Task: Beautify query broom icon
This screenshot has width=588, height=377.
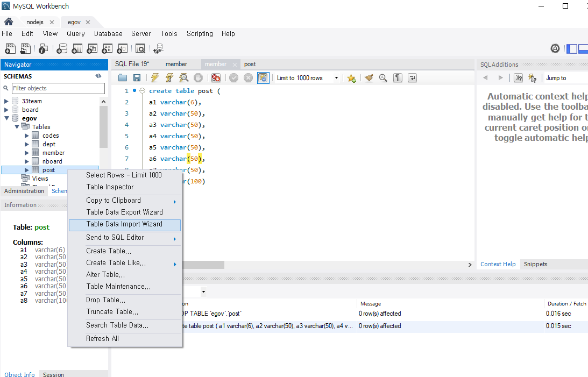Action: [369, 78]
